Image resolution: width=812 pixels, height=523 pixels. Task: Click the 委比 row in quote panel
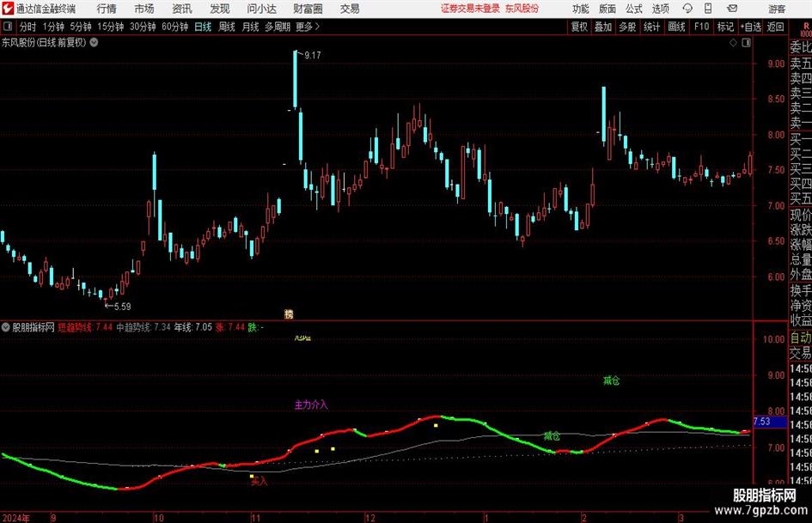tap(801, 47)
